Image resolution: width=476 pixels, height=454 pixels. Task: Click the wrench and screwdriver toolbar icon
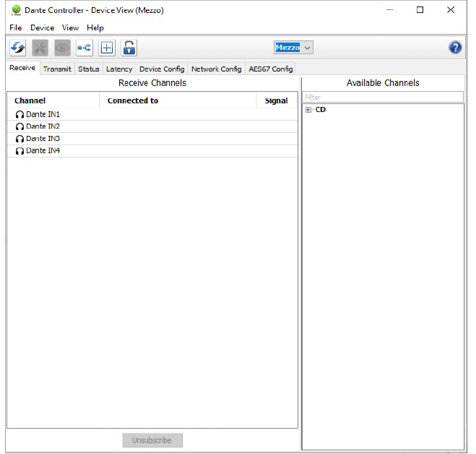point(40,48)
